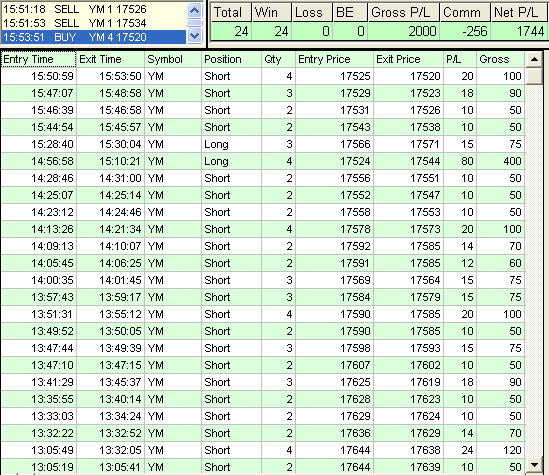Click entry price 17592 cell
This screenshot has width=549, height=475.
point(334,246)
